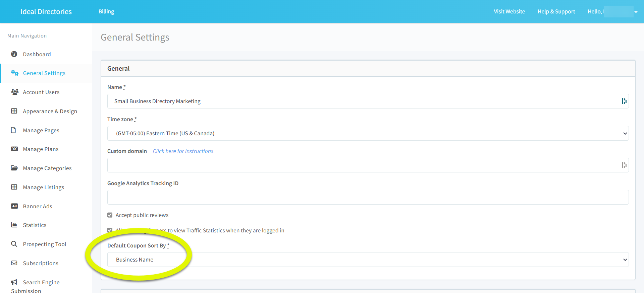The width and height of the screenshot is (644, 293).
Task: Click the Subscriptions envelope icon
Action: point(14,263)
